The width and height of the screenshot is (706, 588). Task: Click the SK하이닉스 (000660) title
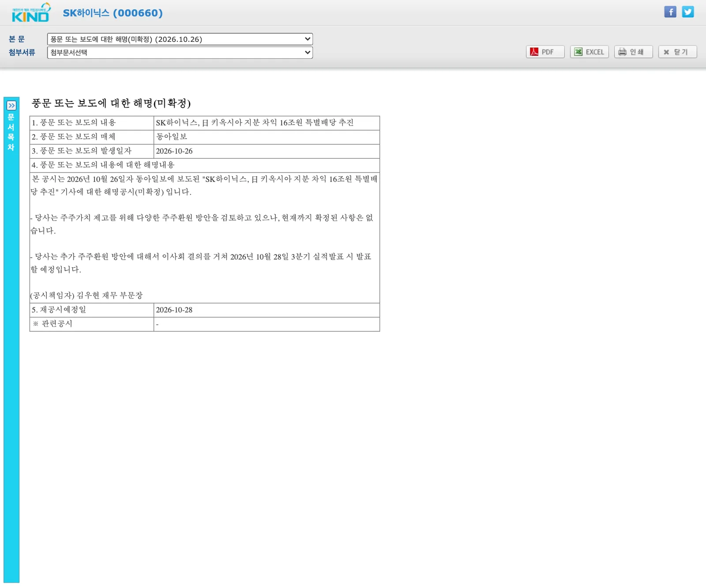[x=113, y=13]
